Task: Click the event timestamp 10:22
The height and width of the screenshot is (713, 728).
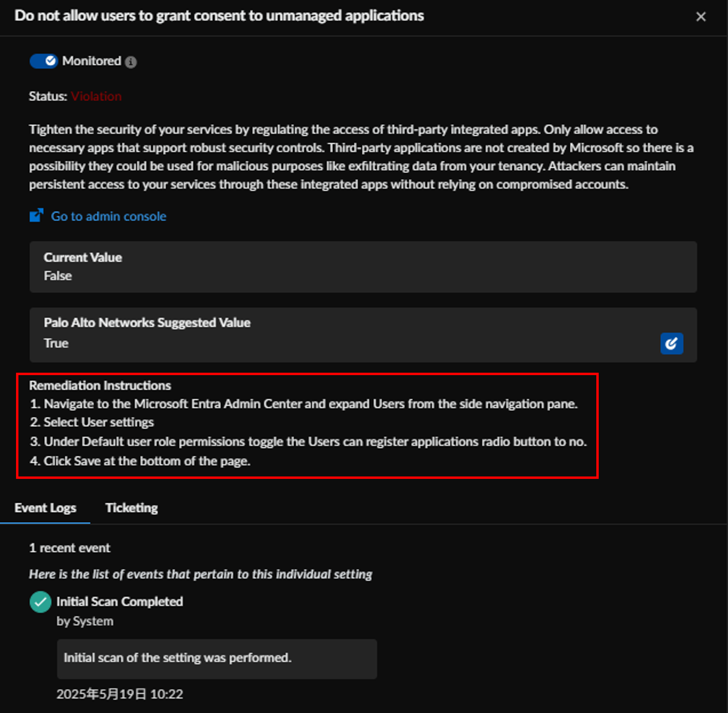Action: [166, 694]
